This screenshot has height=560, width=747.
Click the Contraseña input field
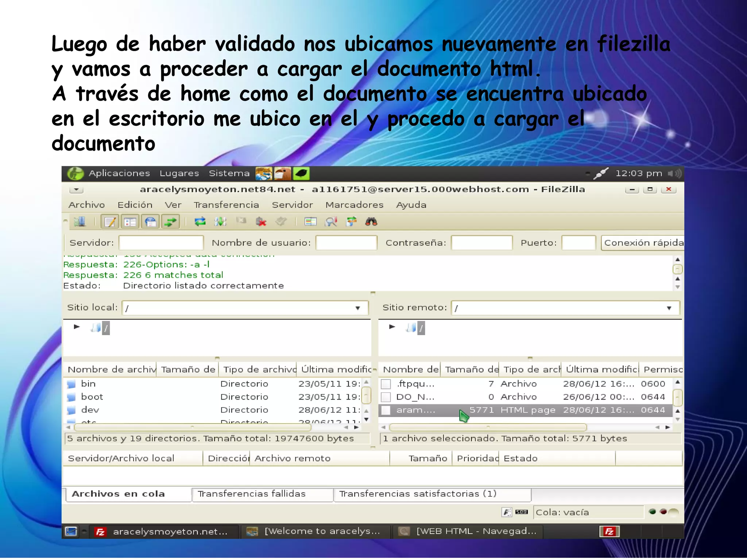click(482, 243)
